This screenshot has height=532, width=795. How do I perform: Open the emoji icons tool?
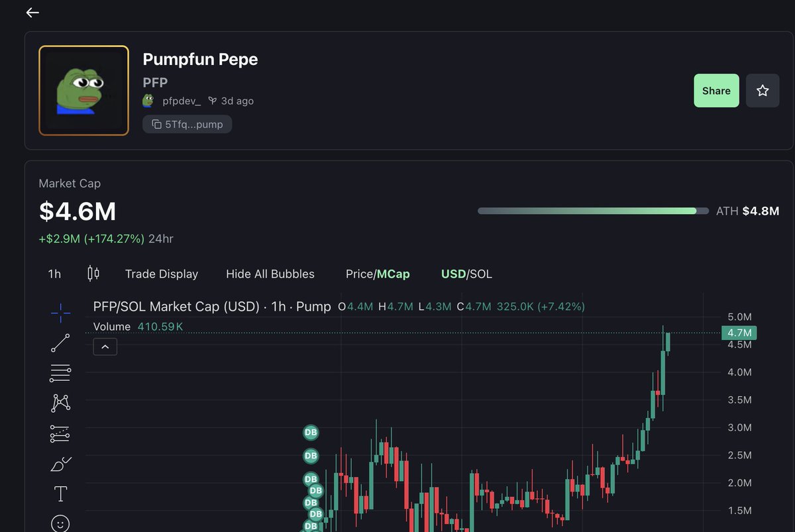tap(60, 523)
